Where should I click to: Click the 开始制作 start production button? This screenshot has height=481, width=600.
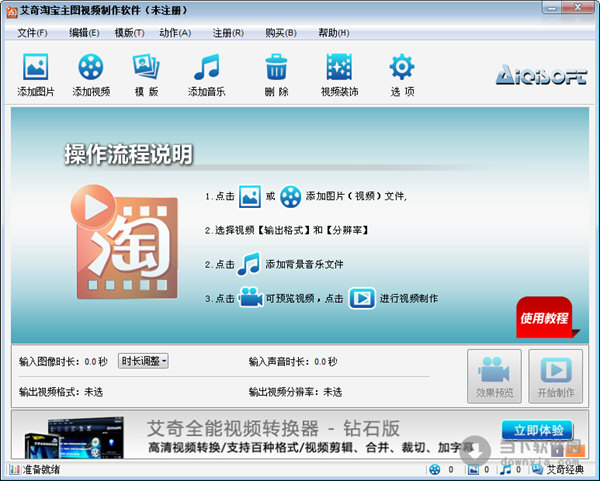click(556, 376)
